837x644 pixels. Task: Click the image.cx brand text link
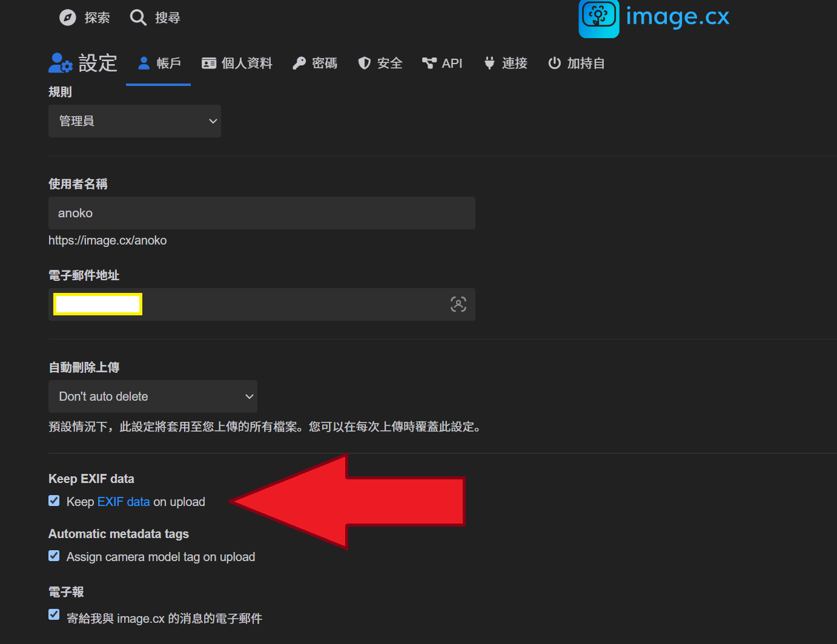[677, 16]
